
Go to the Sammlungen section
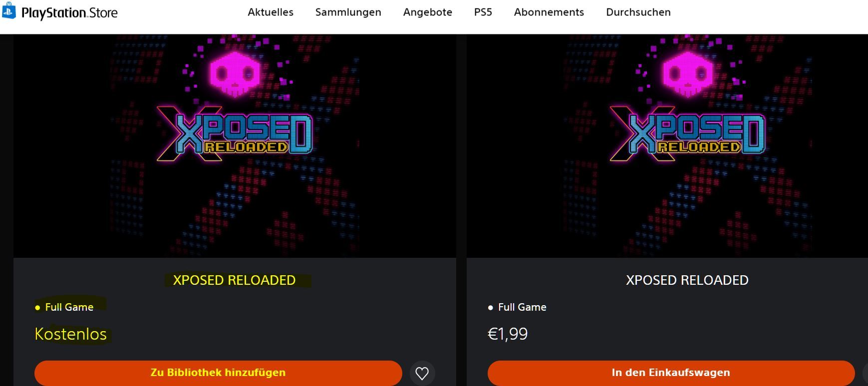pos(348,12)
